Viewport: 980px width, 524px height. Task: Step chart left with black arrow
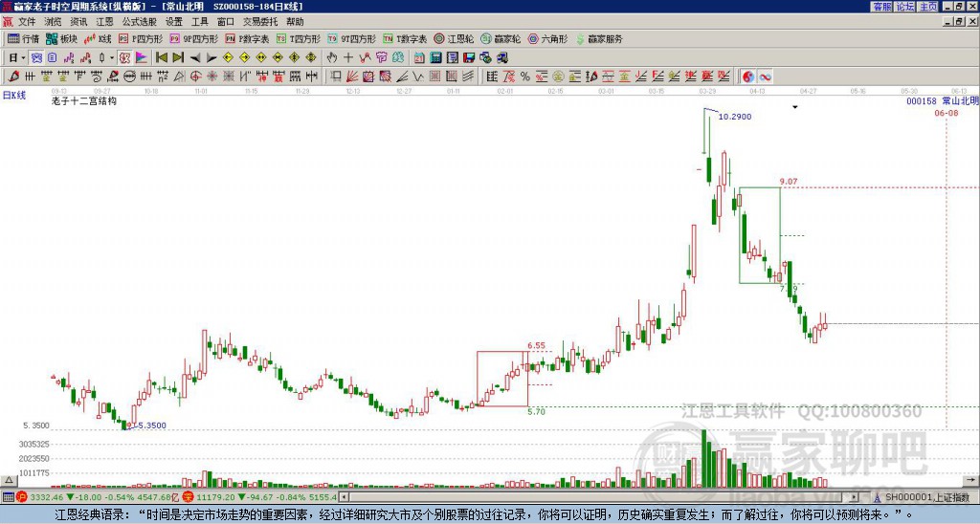(x=195, y=58)
